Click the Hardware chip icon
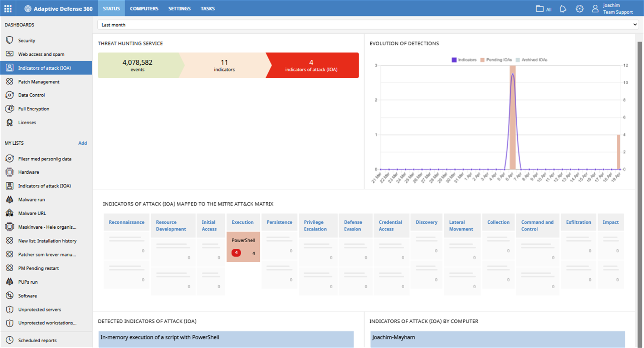 click(x=10, y=172)
